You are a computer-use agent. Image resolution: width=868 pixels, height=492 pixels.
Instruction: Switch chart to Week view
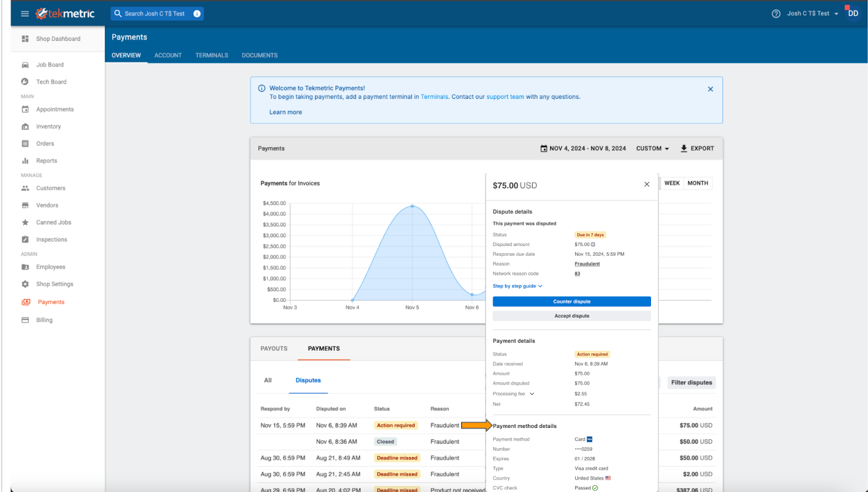tap(672, 184)
